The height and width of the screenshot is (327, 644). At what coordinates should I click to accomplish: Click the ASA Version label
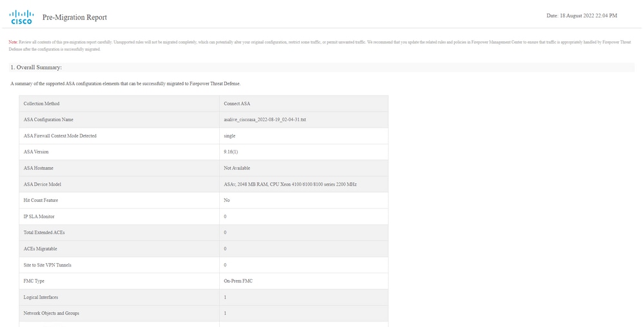[36, 152]
